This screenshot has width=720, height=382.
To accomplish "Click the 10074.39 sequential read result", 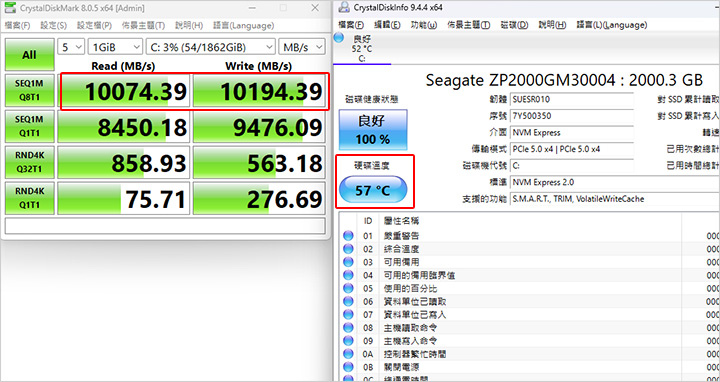I will click(x=124, y=91).
